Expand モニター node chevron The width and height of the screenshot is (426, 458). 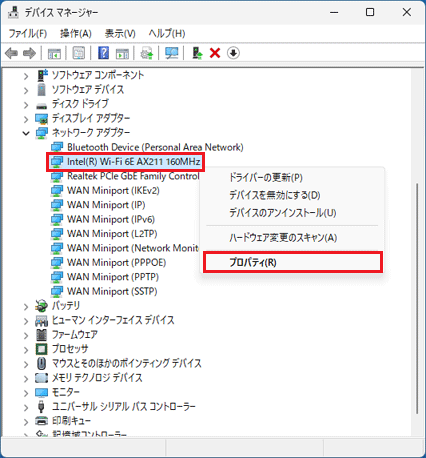coord(26,393)
